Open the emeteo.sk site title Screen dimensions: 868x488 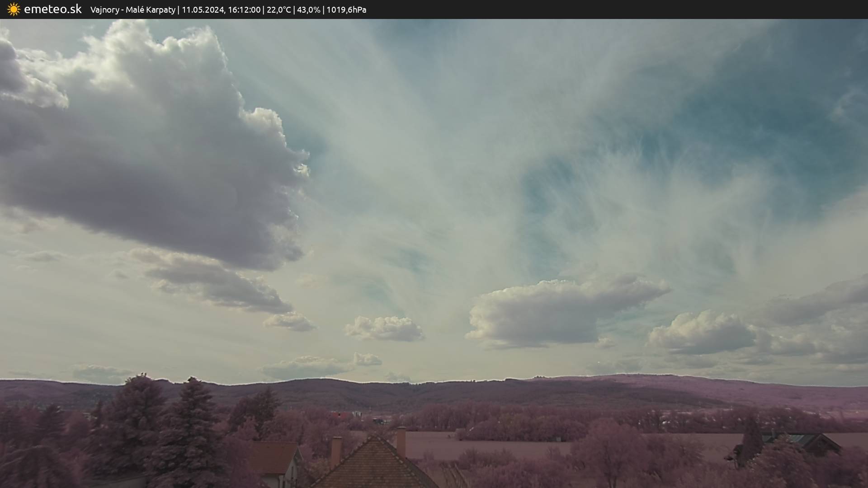tap(52, 9)
